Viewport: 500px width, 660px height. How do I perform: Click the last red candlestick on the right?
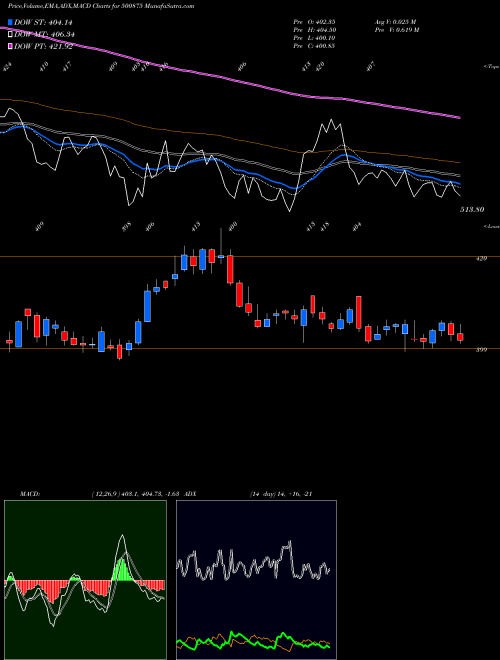click(460, 336)
